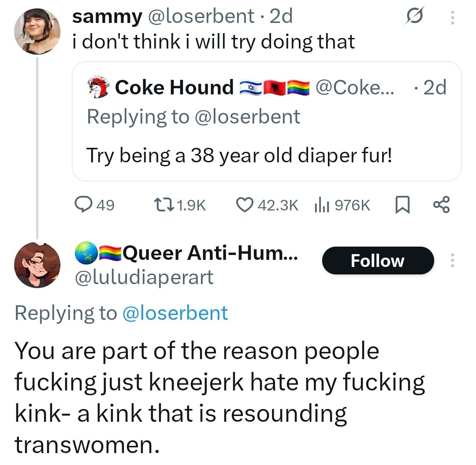Viewport: 476px width, 465px height.
Task: Like the post with the 42.3K heart
Action: click(x=268, y=205)
